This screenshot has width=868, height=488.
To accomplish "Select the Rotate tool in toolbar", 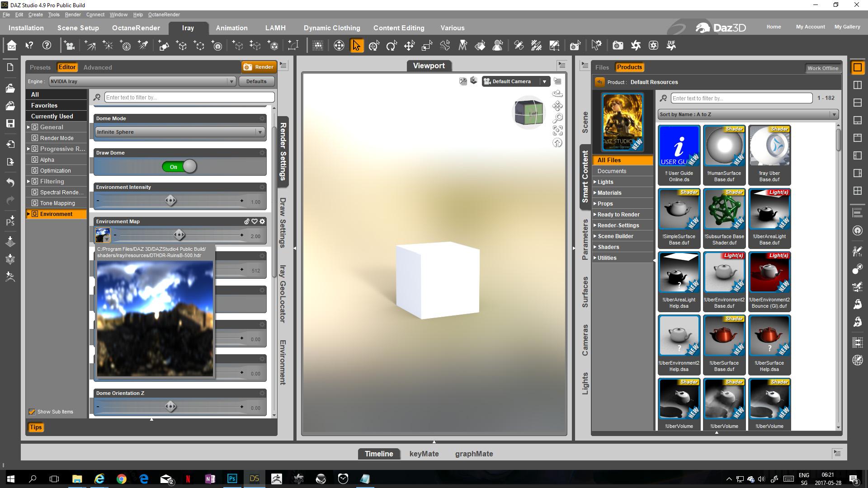I will [x=392, y=45].
